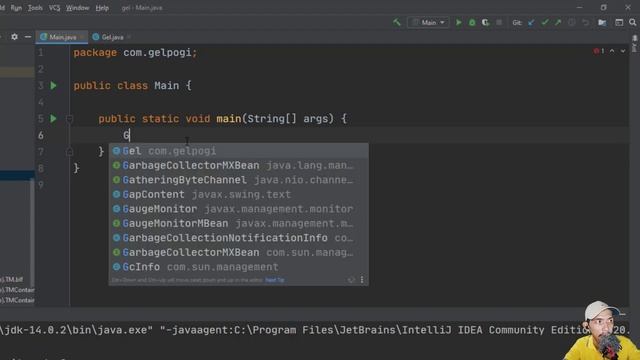The image size is (640, 360).
Task: Choose GatheringByteChannel suggestion
Action: click(238, 180)
